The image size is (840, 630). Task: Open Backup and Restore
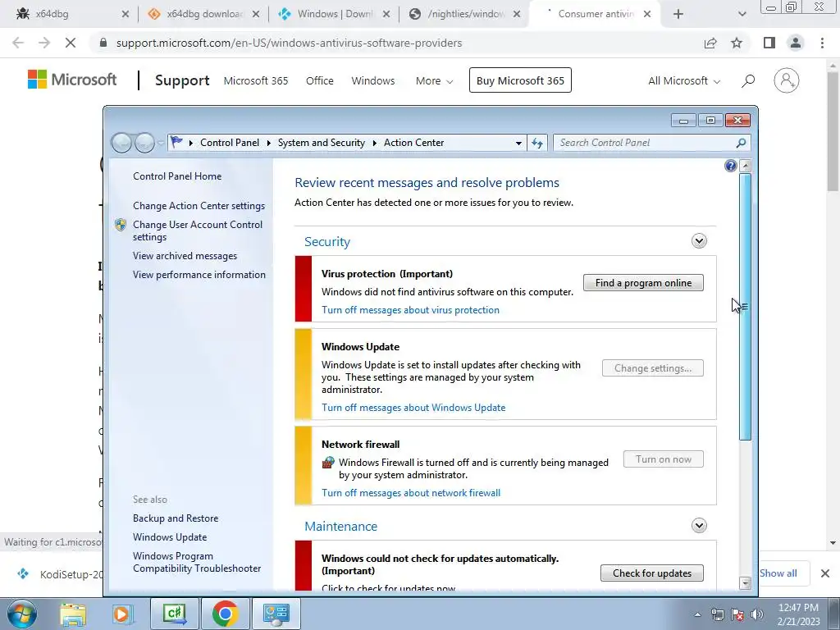tap(176, 518)
